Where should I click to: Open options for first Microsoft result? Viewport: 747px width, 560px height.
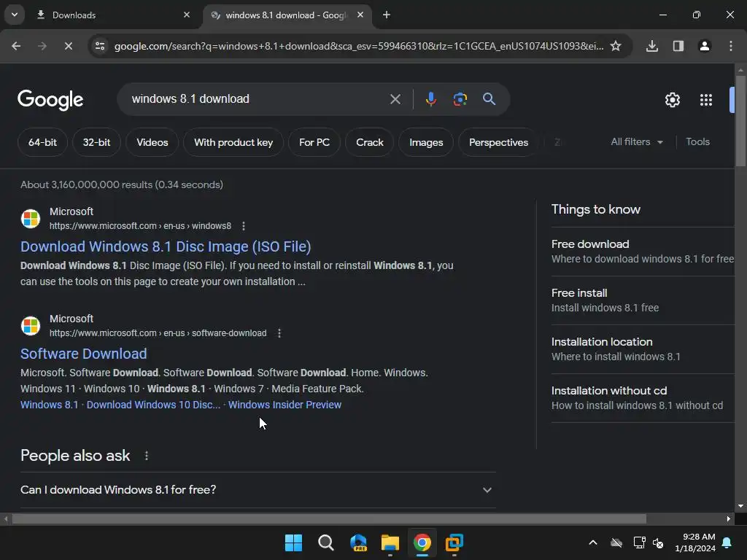(x=244, y=226)
